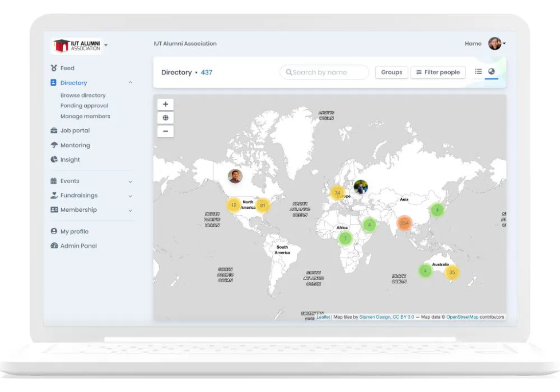Select the Directory menu item

pyautogui.click(x=73, y=83)
